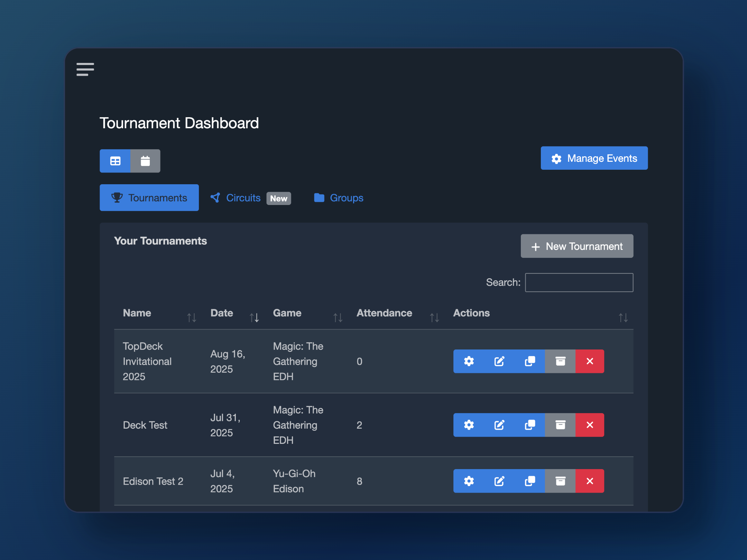The width and height of the screenshot is (747, 560).
Task: Archive TopDeck Invitational 2025 tournament
Action: 560,361
